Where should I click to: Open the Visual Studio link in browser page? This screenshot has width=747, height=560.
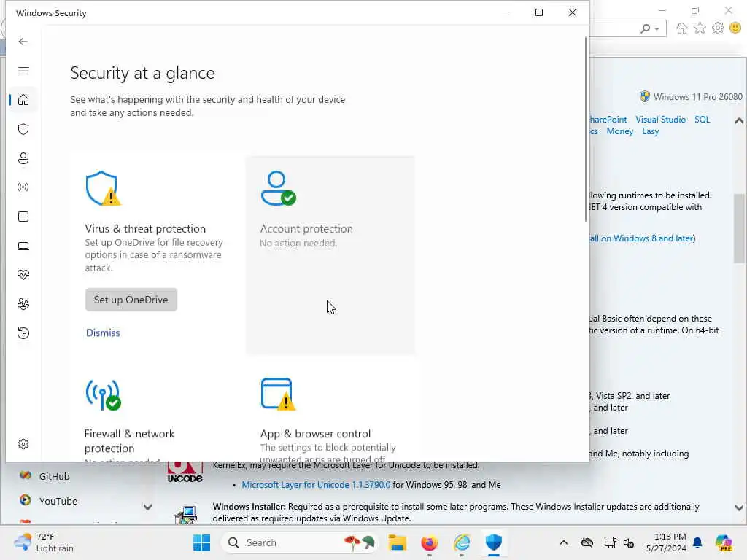[x=660, y=120]
